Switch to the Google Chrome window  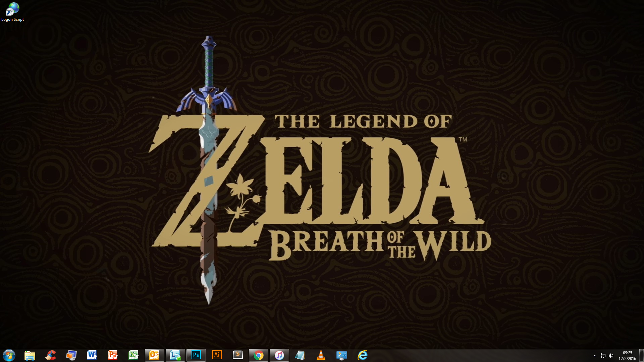point(259,355)
